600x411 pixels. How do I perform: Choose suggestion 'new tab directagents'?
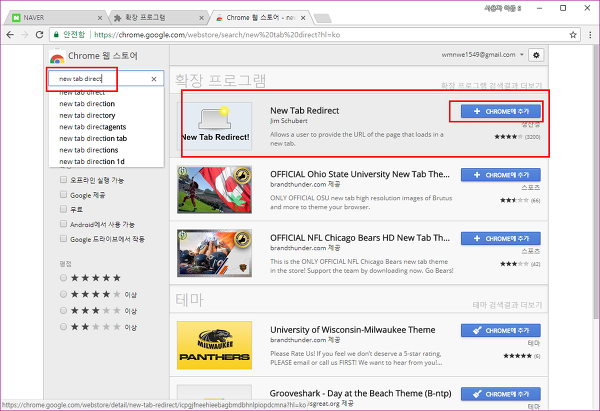(92, 127)
